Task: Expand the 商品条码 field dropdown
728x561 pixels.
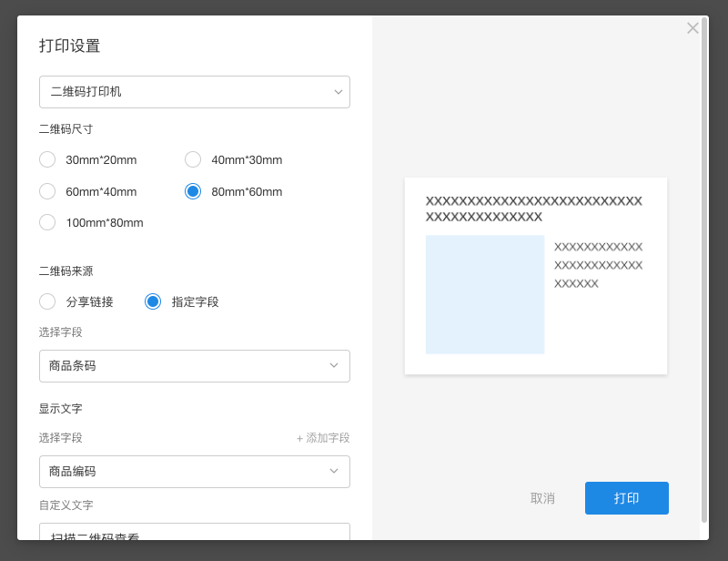Action: [x=194, y=365]
